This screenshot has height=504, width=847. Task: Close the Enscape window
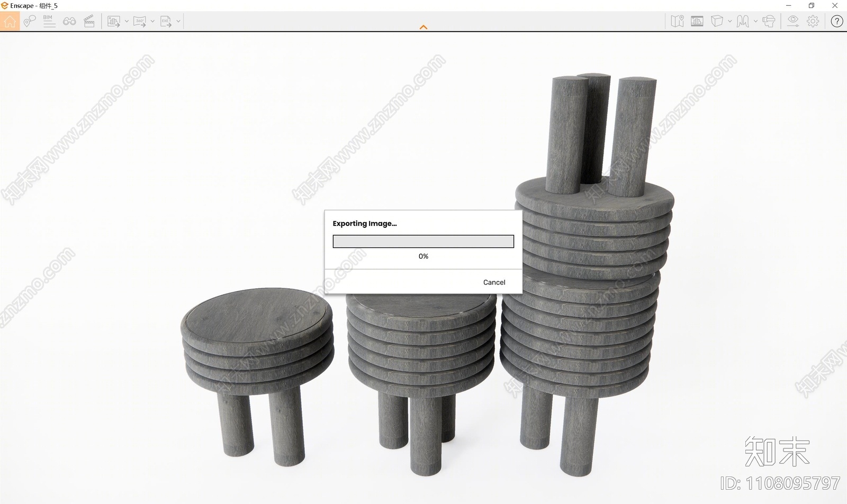click(x=835, y=6)
